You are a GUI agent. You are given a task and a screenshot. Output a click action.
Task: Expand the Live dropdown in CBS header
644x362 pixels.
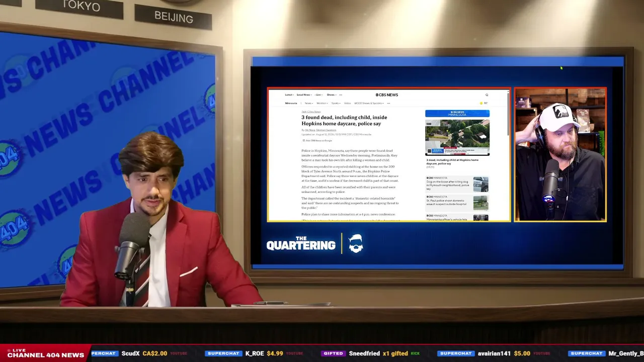click(x=319, y=95)
